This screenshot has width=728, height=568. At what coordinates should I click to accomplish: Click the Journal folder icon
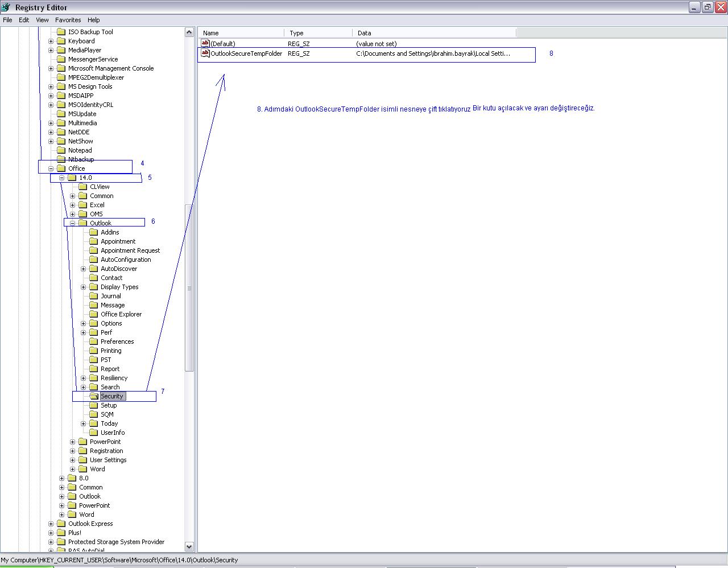[94, 296]
